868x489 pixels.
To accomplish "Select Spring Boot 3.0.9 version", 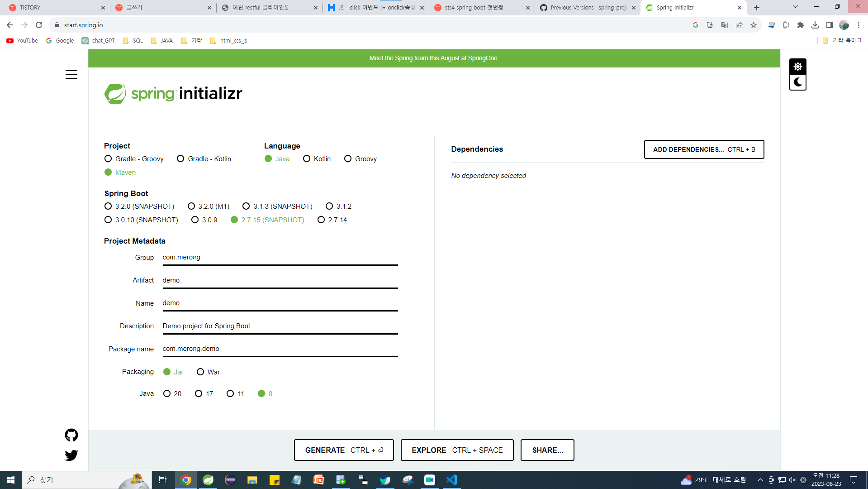I will 204,220.
